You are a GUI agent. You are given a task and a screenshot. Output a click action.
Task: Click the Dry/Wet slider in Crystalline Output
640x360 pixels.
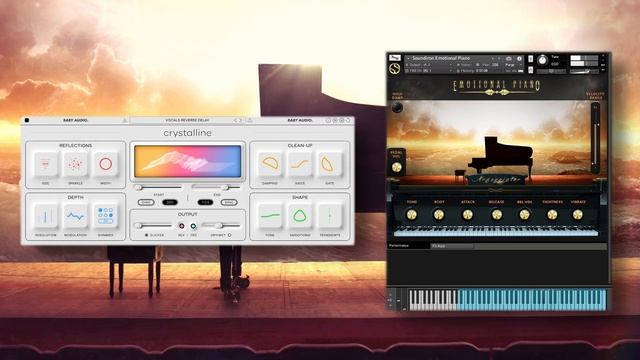(x=220, y=226)
